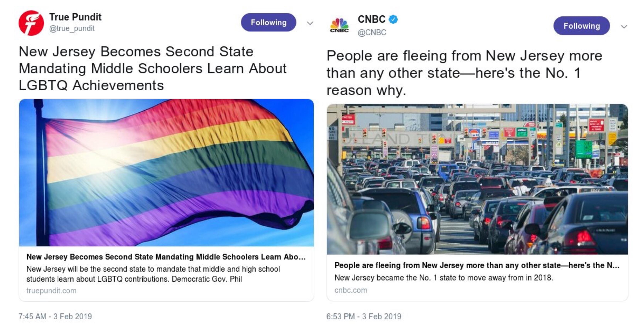Click the cnbc.com link card title
This screenshot has width=644, height=335.
[x=477, y=265]
